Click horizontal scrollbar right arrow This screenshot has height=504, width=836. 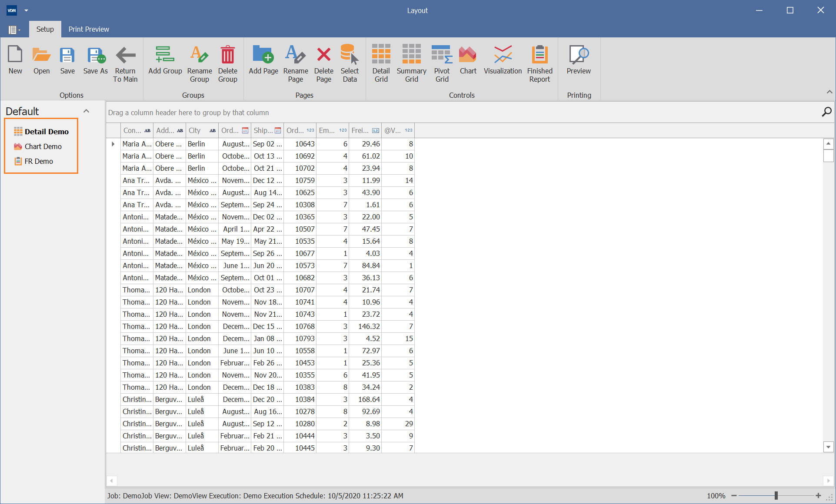point(828,481)
